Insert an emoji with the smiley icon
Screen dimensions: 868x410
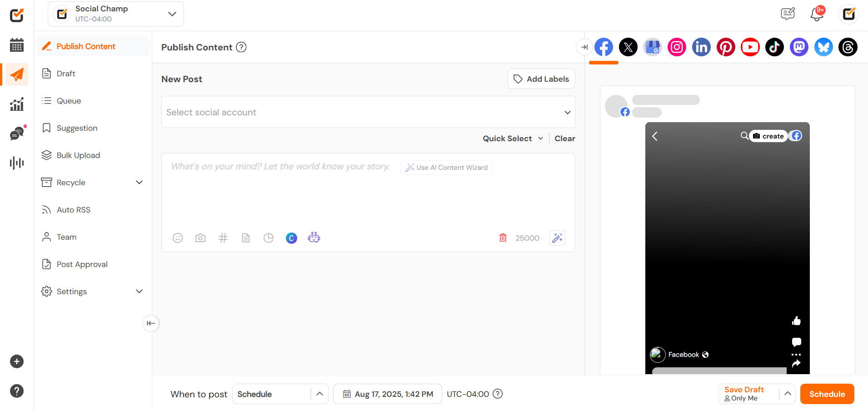178,238
